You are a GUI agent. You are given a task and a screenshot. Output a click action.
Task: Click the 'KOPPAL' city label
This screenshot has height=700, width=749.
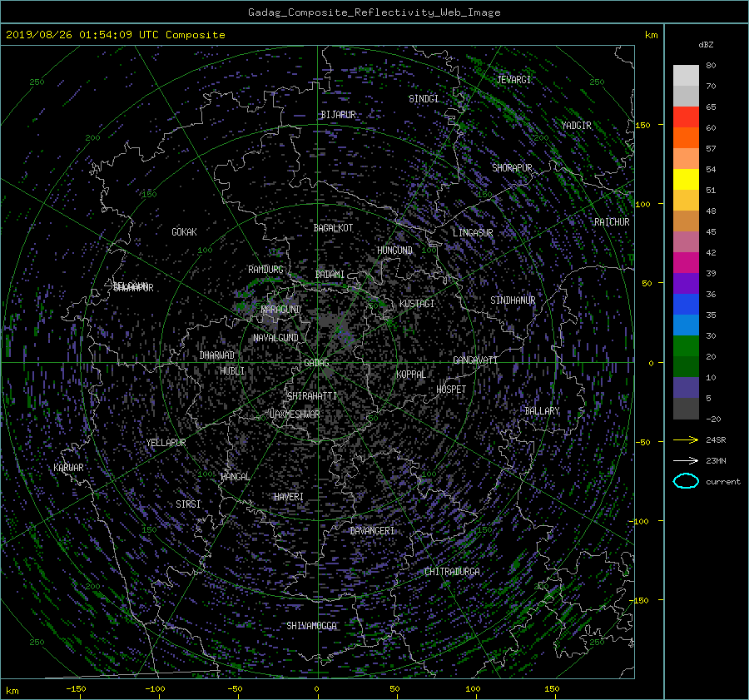[x=411, y=375]
